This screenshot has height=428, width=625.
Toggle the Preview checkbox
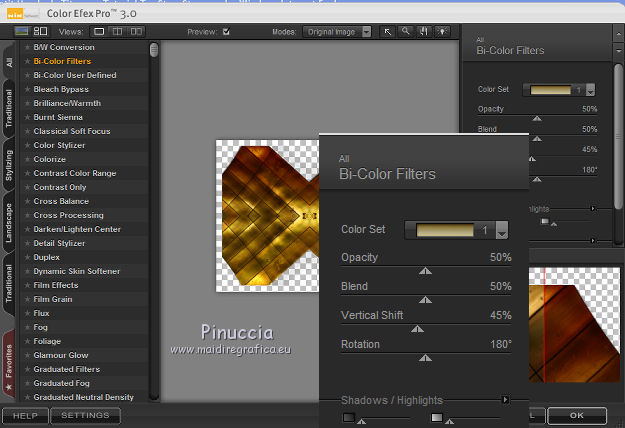click(226, 32)
